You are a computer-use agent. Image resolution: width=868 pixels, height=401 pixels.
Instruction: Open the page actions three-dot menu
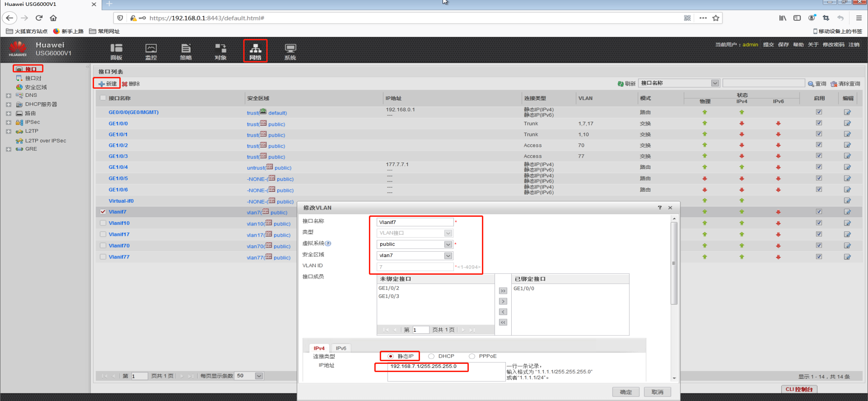click(x=703, y=18)
